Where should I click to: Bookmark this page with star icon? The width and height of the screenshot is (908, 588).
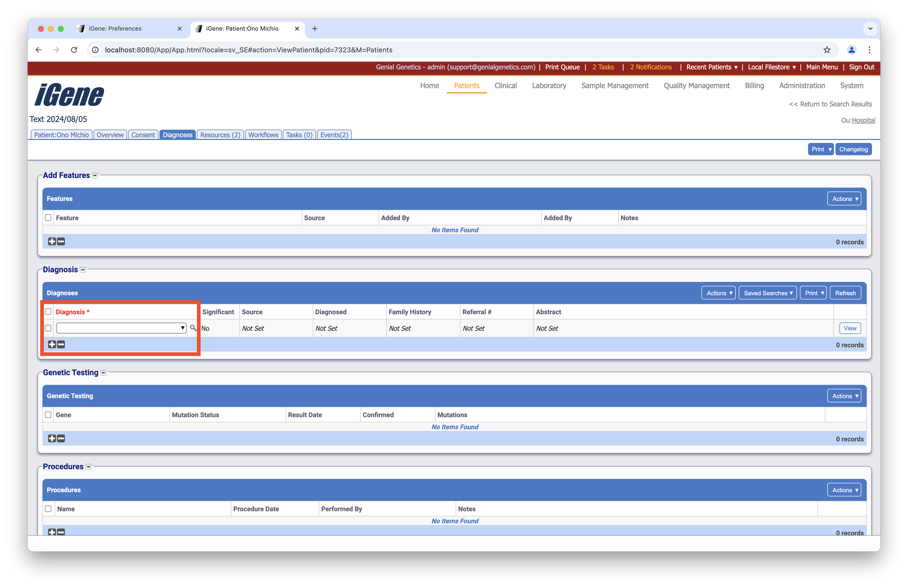pos(827,50)
